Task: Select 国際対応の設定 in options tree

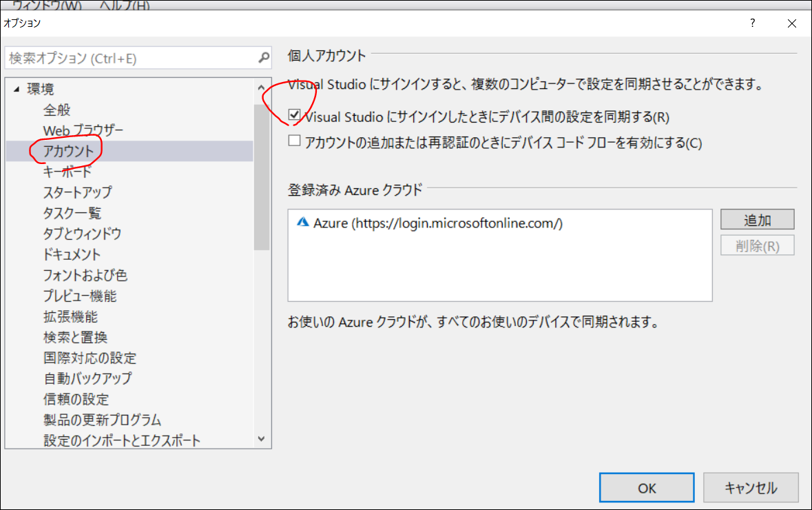Action: click(90, 358)
